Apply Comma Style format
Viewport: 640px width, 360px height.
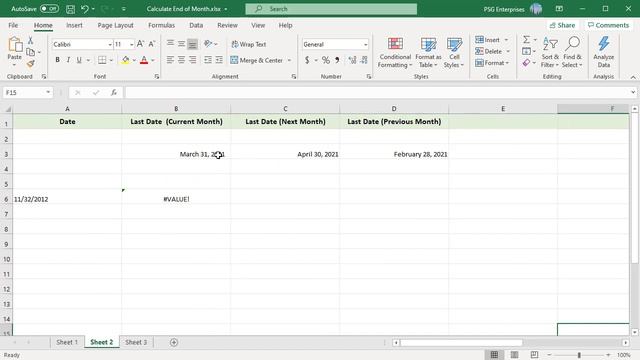point(337,60)
